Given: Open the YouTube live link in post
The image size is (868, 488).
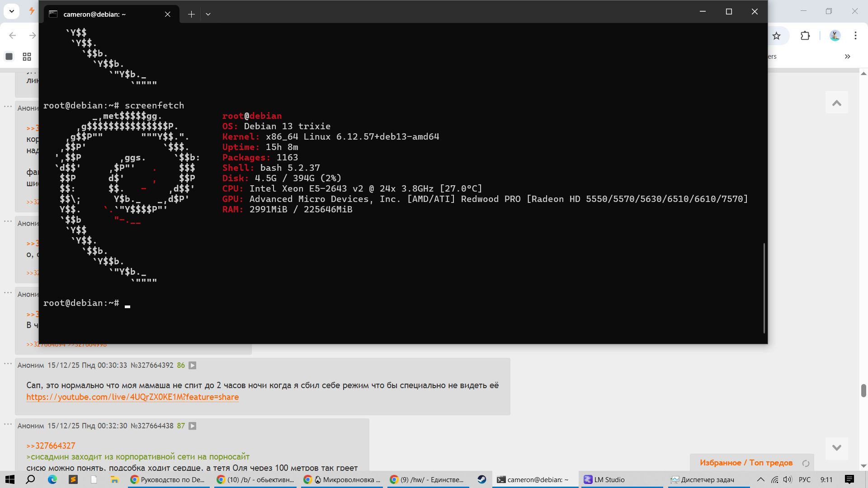Looking at the screenshot, I should pos(132,397).
